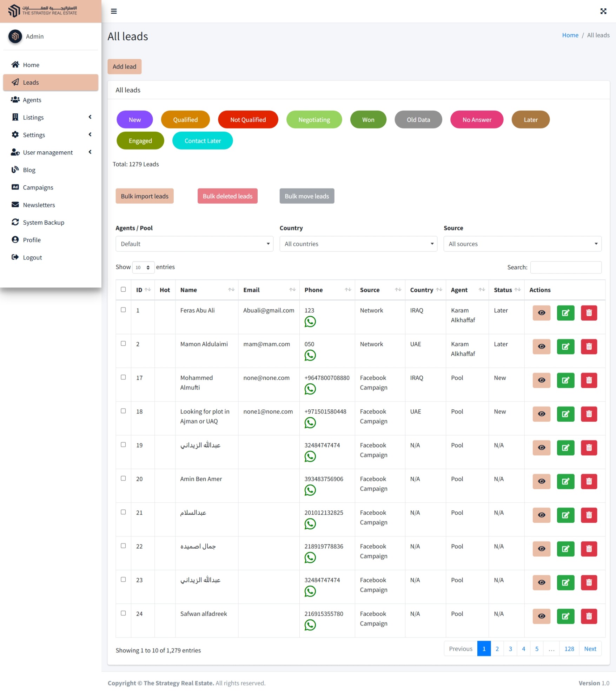Edit lead 24 Safwan alfadreek
616x694 pixels.
coord(565,616)
